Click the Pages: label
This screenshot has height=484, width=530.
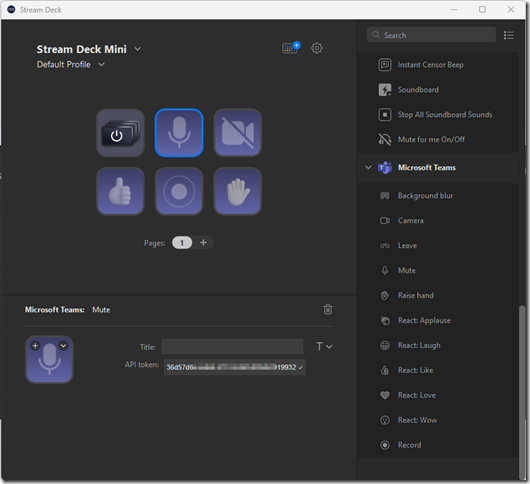[154, 243]
